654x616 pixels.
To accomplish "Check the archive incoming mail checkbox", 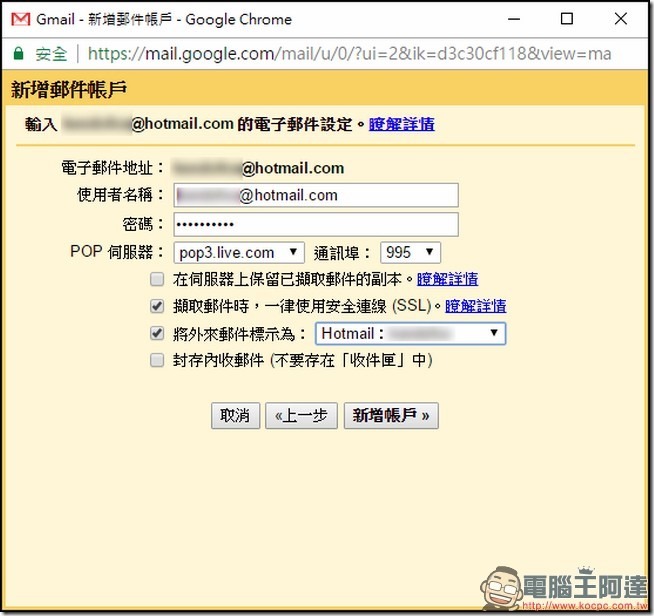I will click(156, 360).
